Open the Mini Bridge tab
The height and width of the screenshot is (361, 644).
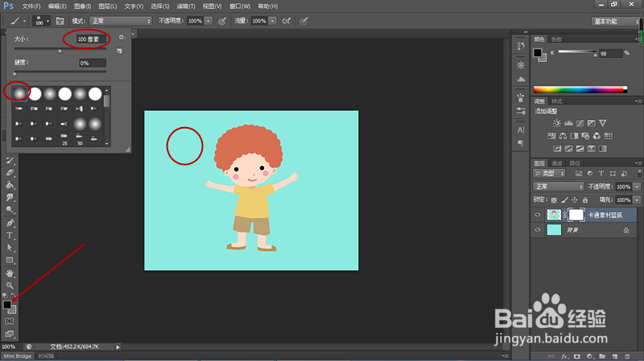pos(18,356)
